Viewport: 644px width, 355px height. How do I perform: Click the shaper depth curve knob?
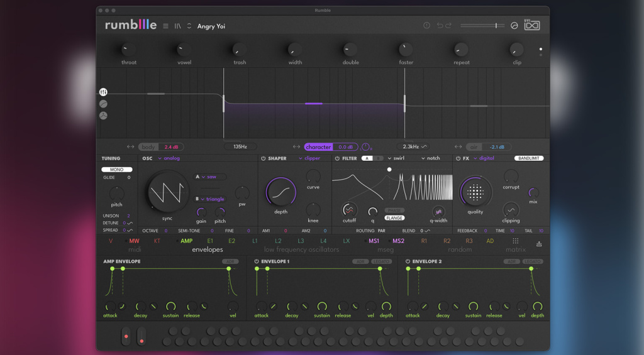pos(281,192)
